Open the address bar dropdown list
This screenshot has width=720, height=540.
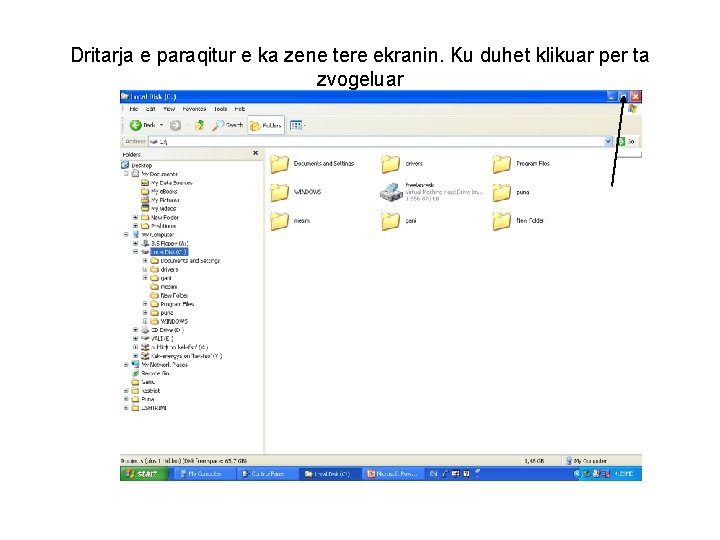tap(608, 141)
